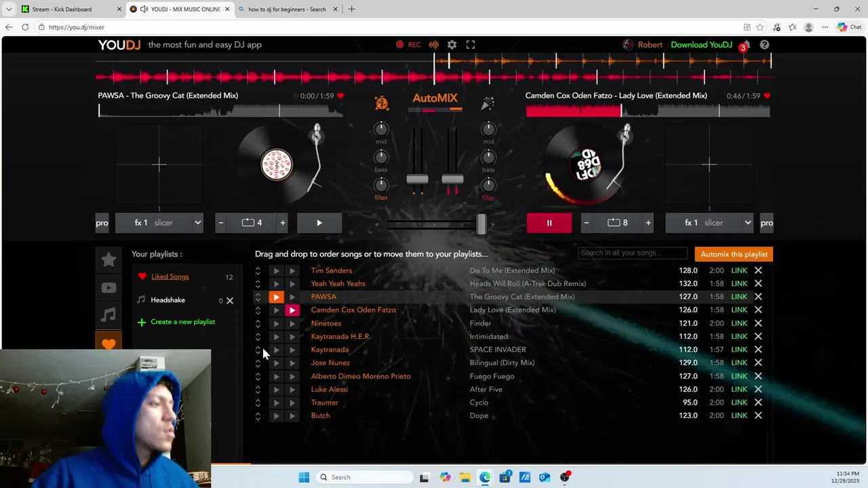
Task: Open the help question mark icon
Action: [764, 45]
